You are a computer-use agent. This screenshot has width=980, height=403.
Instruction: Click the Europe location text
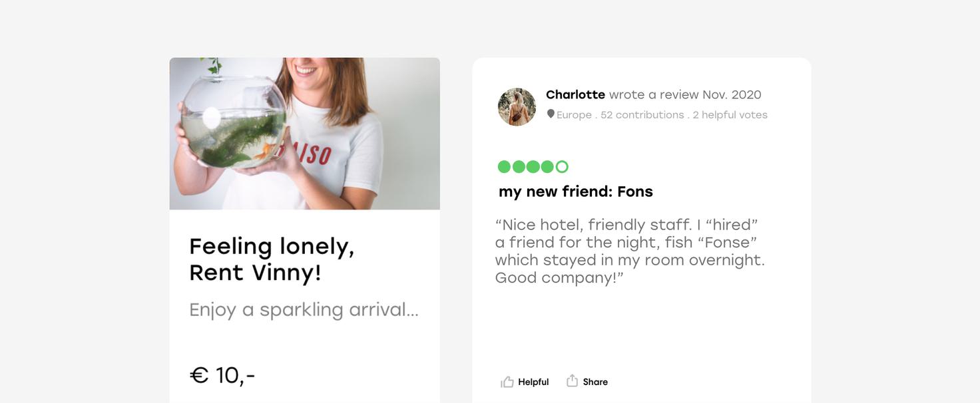coord(574,115)
